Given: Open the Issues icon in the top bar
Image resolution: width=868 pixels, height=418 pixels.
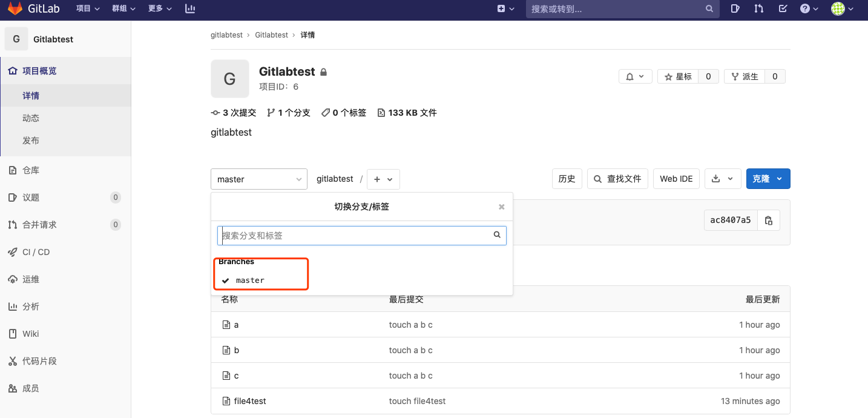Looking at the screenshot, I should pyautogui.click(x=735, y=9).
